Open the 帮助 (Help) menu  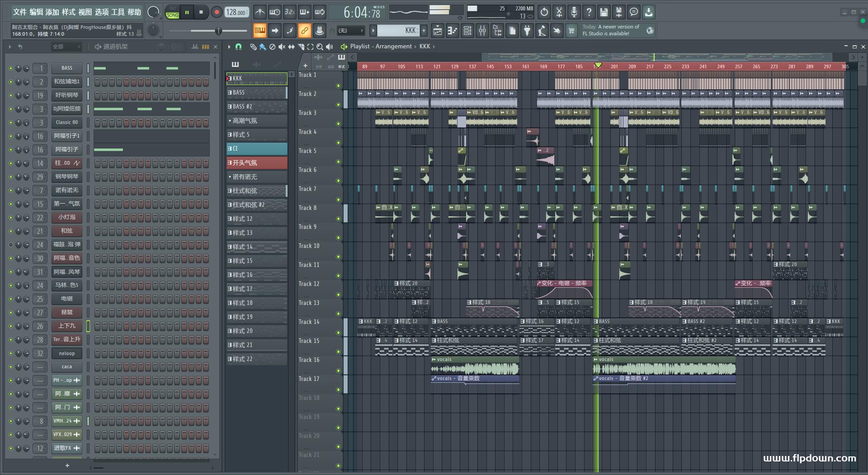(134, 12)
